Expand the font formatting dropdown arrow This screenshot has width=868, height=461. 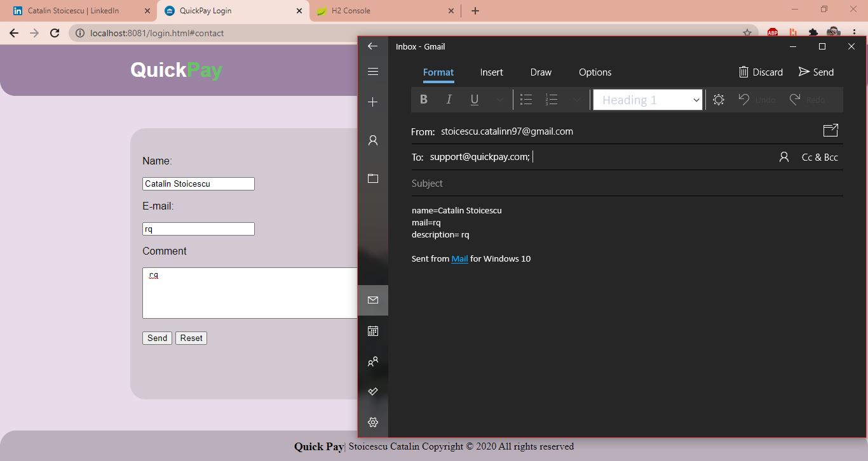coord(499,100)
